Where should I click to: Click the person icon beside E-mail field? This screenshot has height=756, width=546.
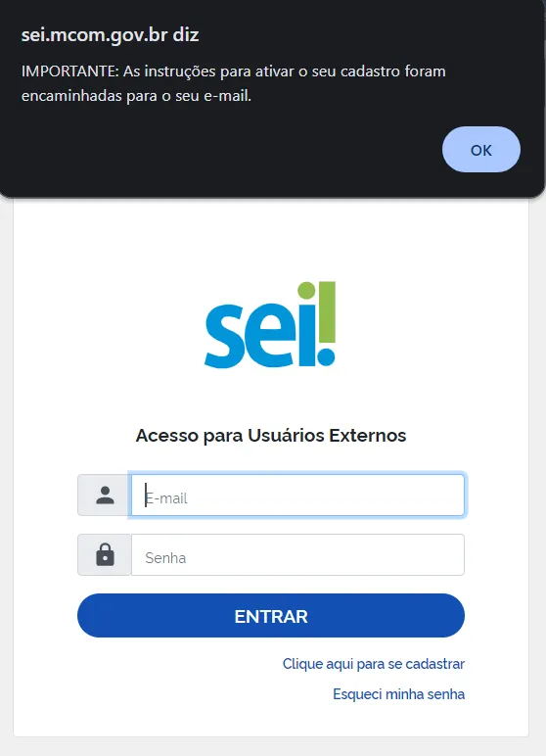(105, 496)
